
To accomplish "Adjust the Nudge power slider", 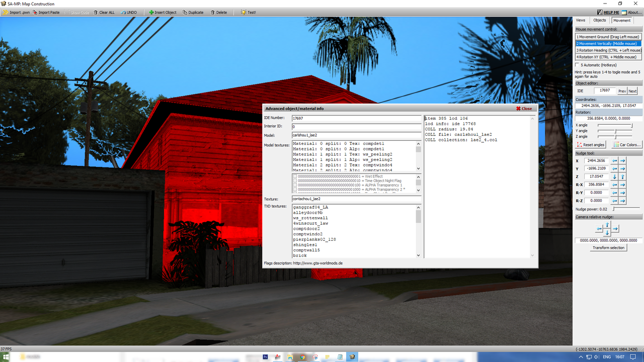I will (626, 209).
